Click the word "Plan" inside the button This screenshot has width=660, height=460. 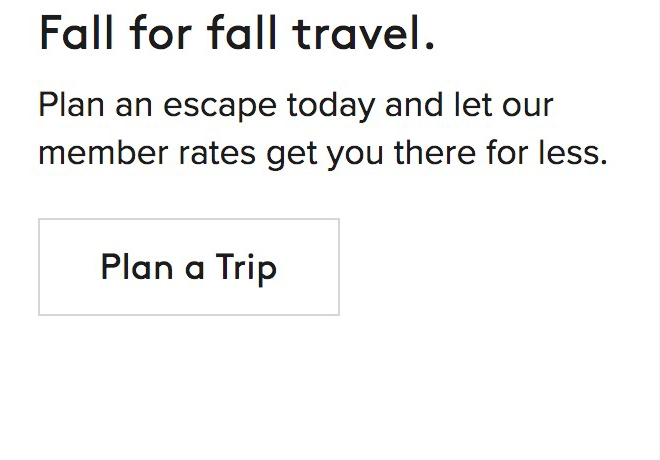click(x=138, y=267)
